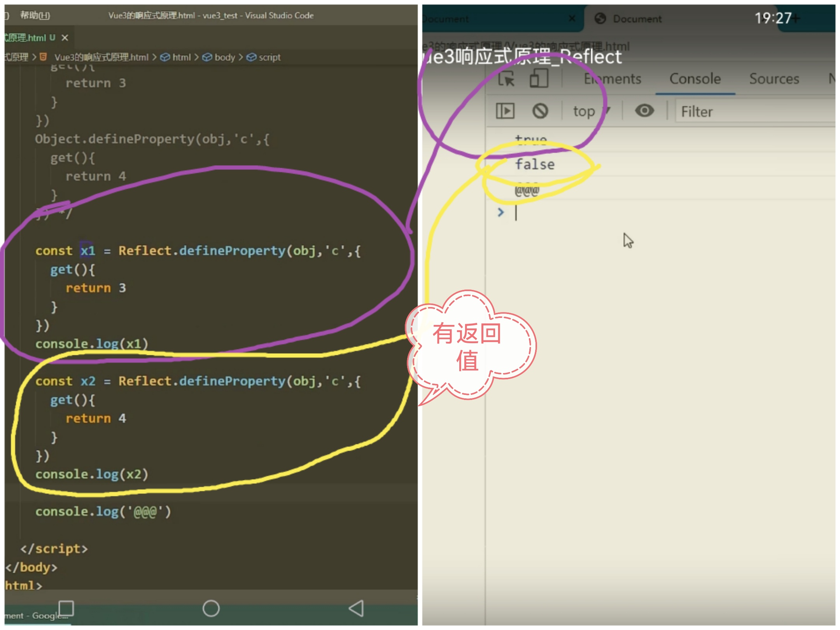Image resolution: width=840 pixels, height=630 pixels.
Task: Tap the Android home circle icon
Action: [x=211, y=608]
